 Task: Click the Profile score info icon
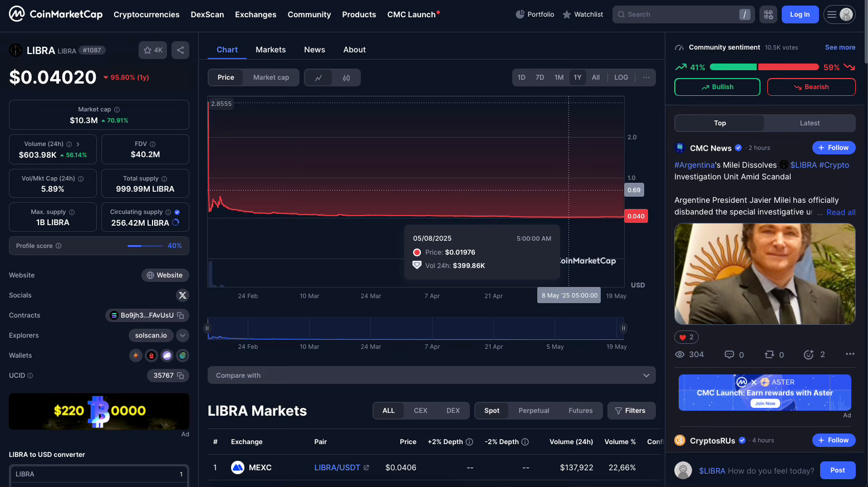(x=58, y=246)
